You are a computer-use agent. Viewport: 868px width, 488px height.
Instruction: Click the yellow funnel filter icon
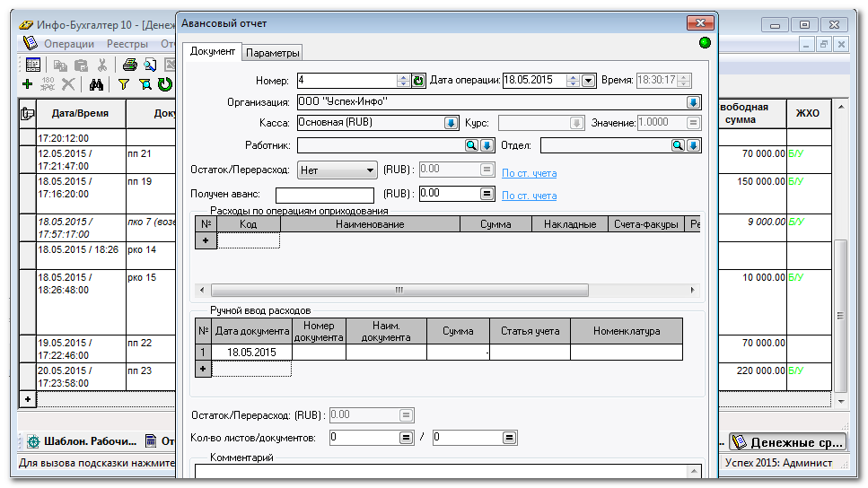pos(124,84)
